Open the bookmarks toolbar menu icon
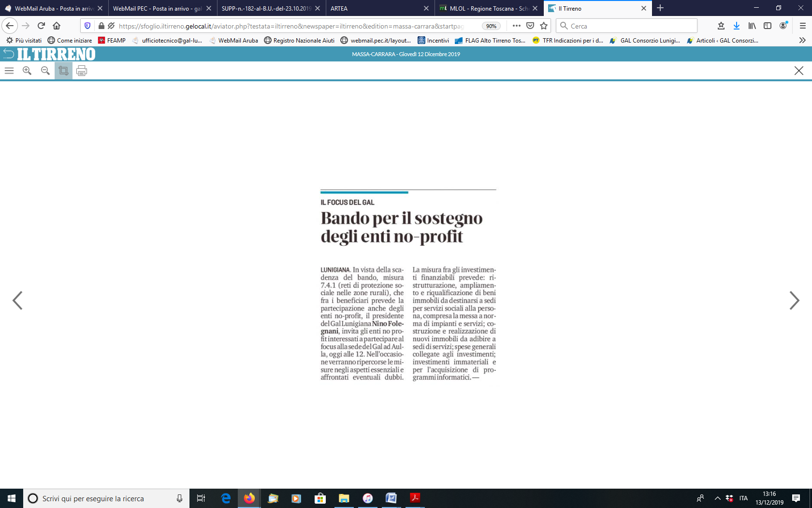The height and width of the screenshot is (508, 812). click(721, 26)
